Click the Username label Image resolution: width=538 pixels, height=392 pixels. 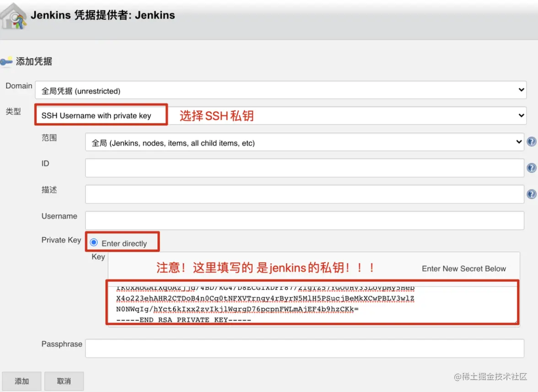59,216
